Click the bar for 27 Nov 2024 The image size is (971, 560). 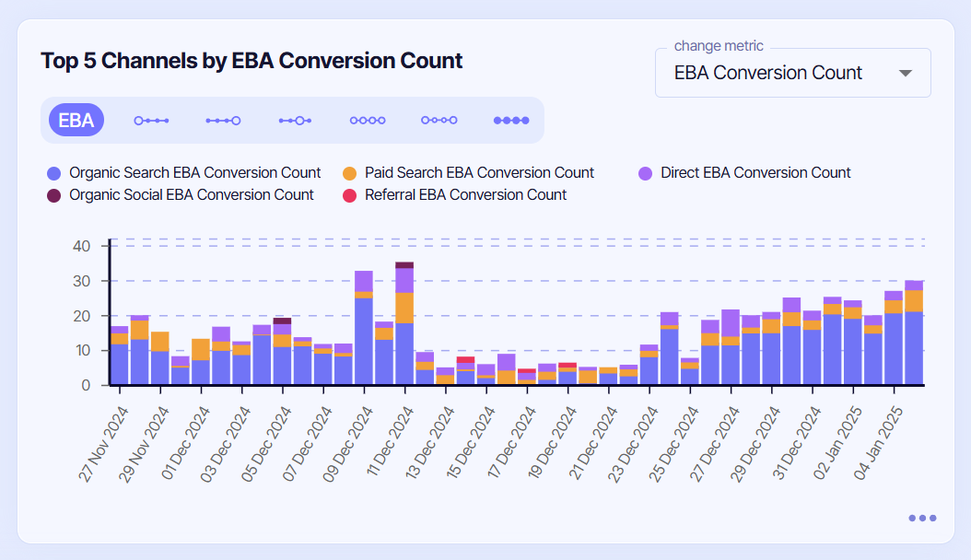pyautogui.click(x=120, y=356)
